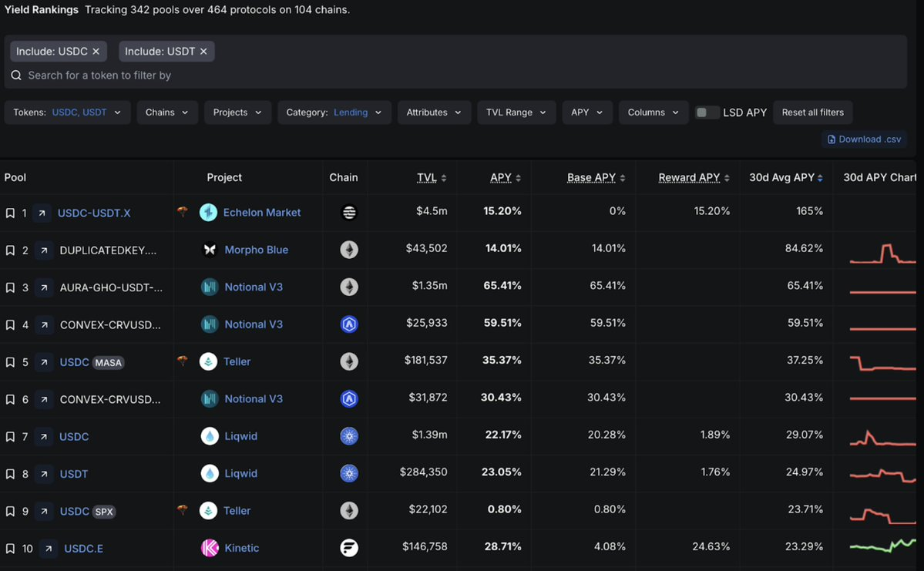Sort by 30d Avg APY column header
The height and width of the screenshot is (571, 924).
[786, 177]
